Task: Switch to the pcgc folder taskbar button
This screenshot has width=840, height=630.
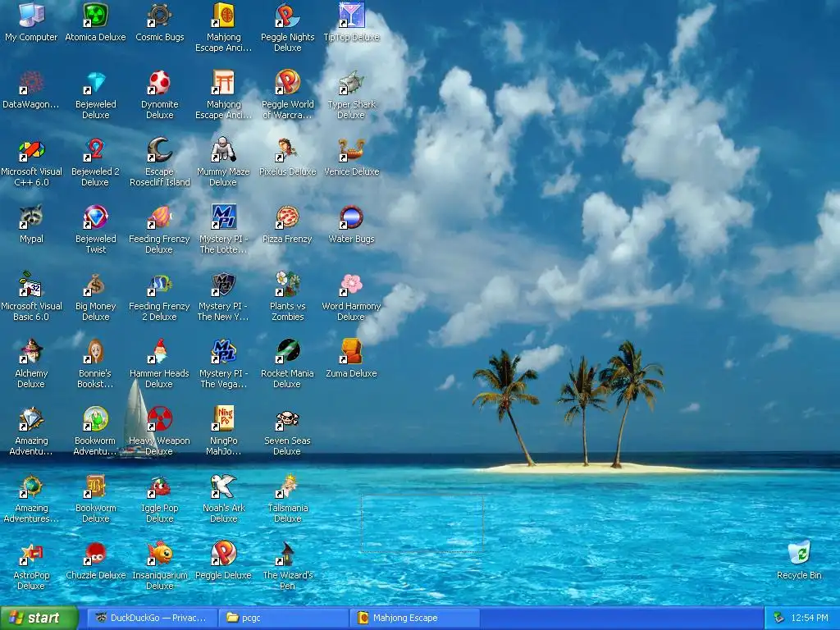Action: (x=284, y=618)
